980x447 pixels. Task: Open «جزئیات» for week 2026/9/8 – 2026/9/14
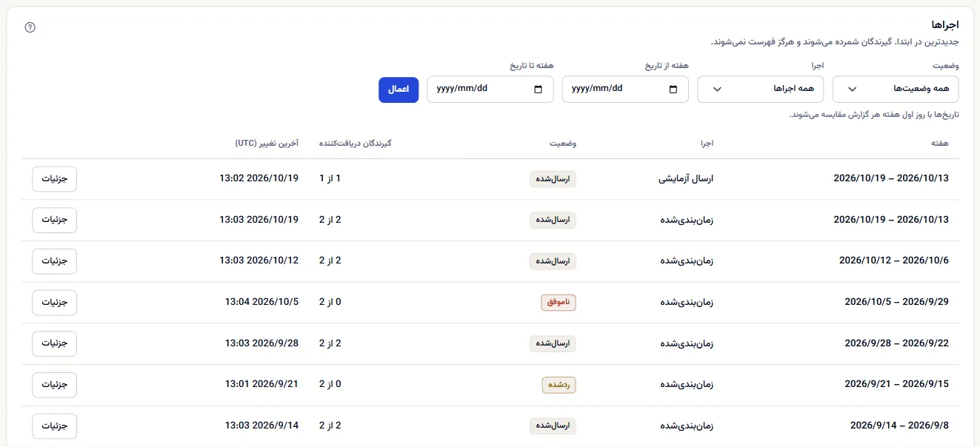pos(54,426)
